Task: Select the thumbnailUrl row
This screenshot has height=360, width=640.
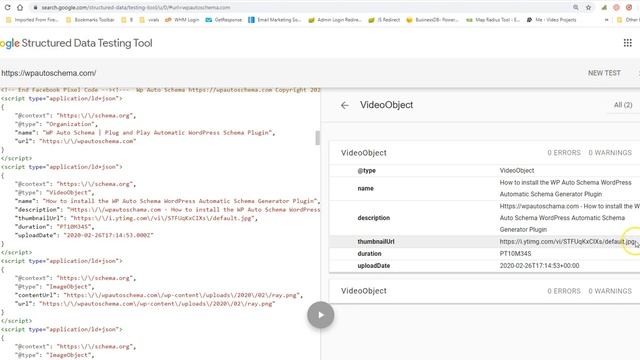Action: 484,242
